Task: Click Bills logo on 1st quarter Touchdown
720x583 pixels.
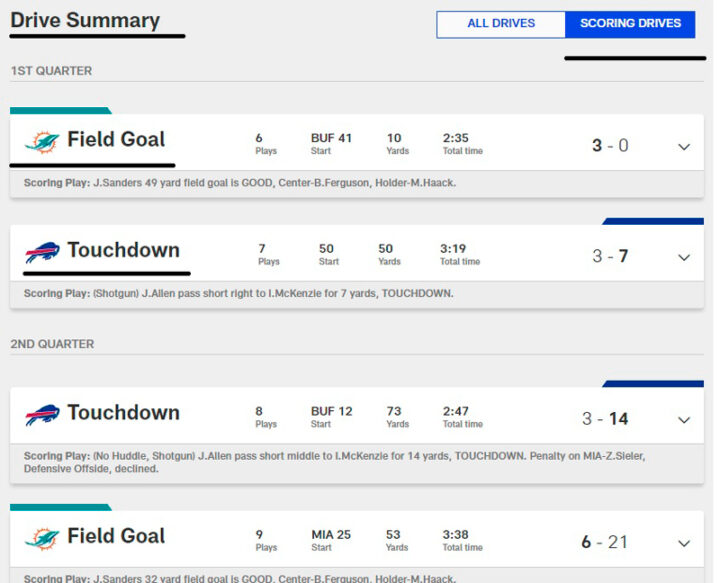Action: [x=42, y=252]
